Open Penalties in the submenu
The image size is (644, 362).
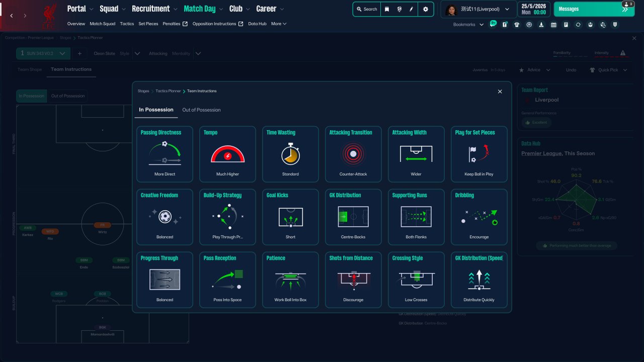tap(175, 24)
